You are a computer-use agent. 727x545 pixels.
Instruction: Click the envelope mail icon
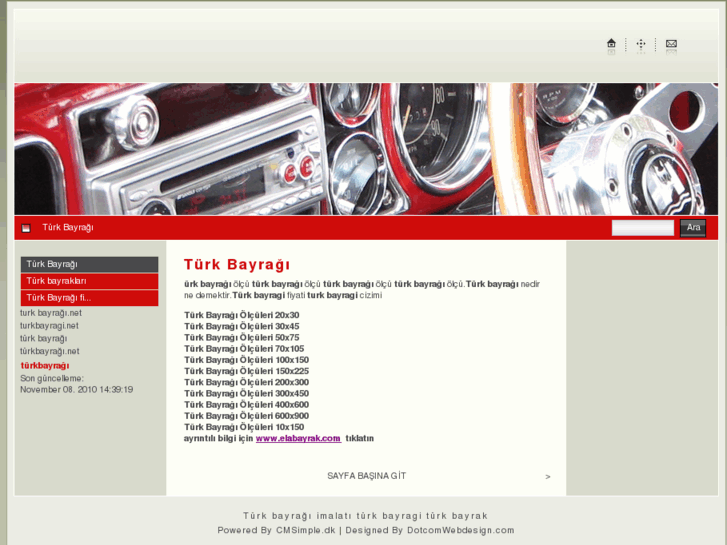click(671, 44)
